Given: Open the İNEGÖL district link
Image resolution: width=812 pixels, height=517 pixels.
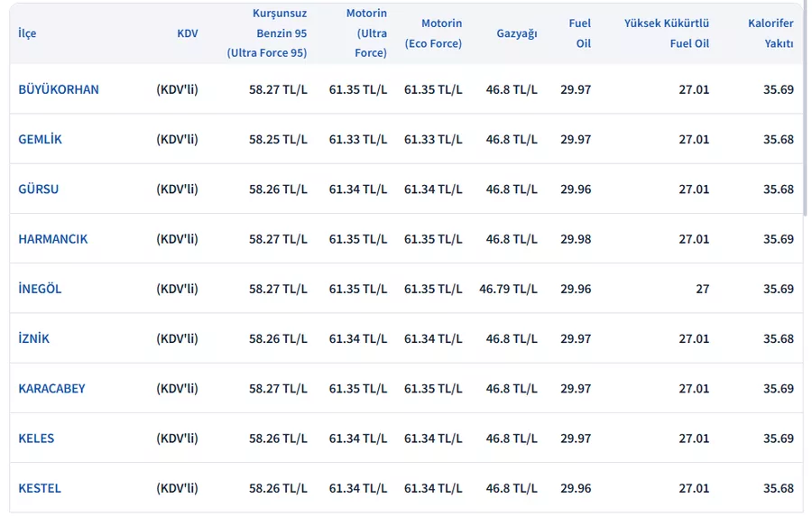Looking at the screenshot, I should pyautogui.click(x=41, y=290).
